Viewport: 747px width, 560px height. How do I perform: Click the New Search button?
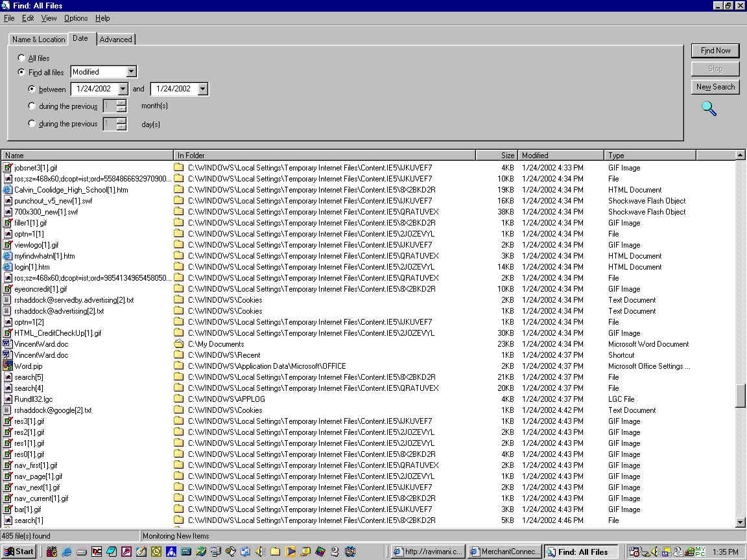point(715,87)
